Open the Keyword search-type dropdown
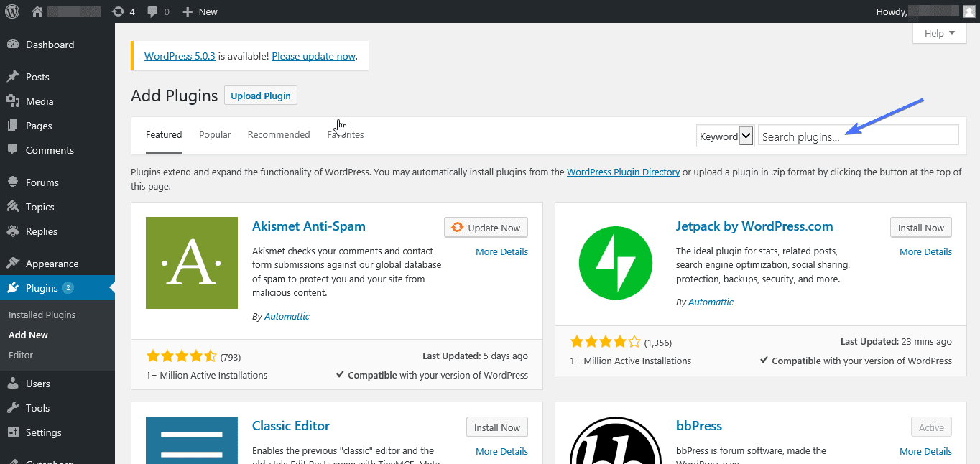 pos(725,136)
